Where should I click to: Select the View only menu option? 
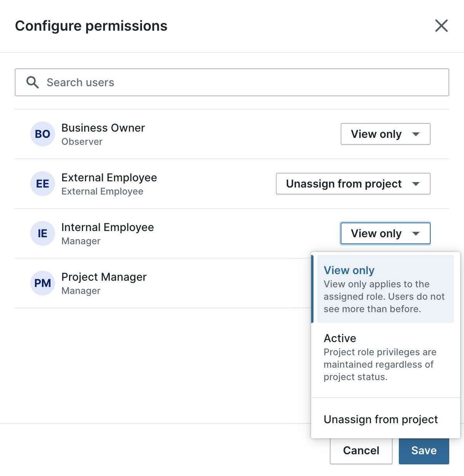(x=386, y=289)
